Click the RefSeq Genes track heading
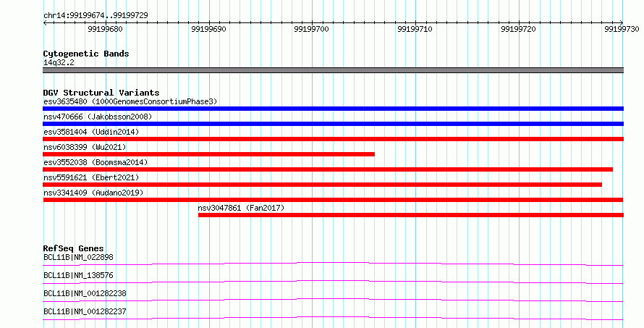Viewport: 644px width, 328px height. 73,248
